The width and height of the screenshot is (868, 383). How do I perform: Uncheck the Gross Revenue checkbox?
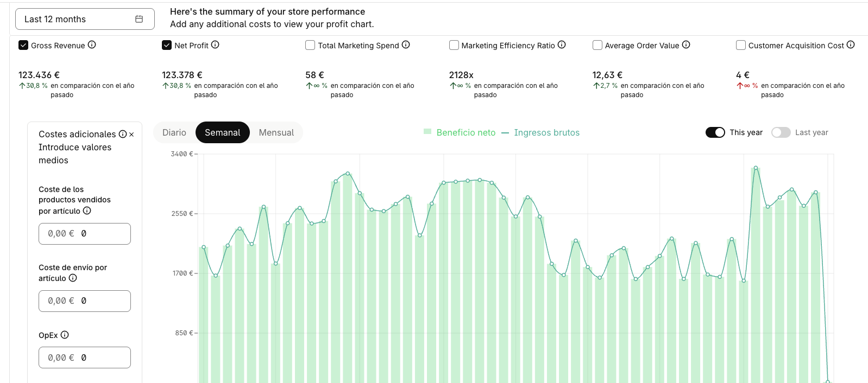(23, 45)
